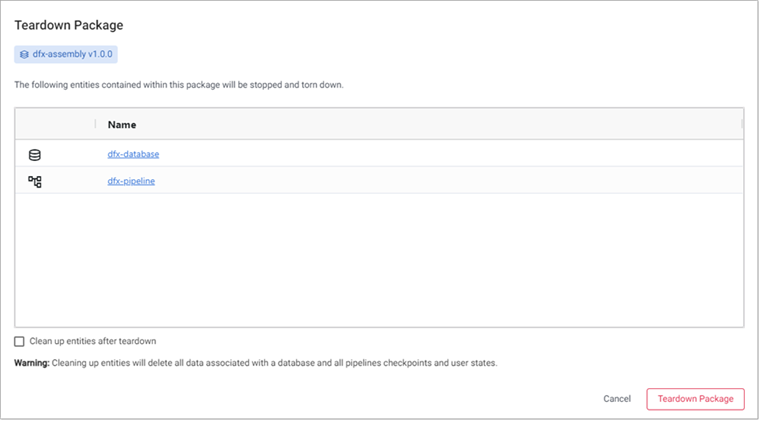This screenshot has width=760, height=421.
Task: Click the database icon beside dfx-database
Action: click(x=35, y=155)
